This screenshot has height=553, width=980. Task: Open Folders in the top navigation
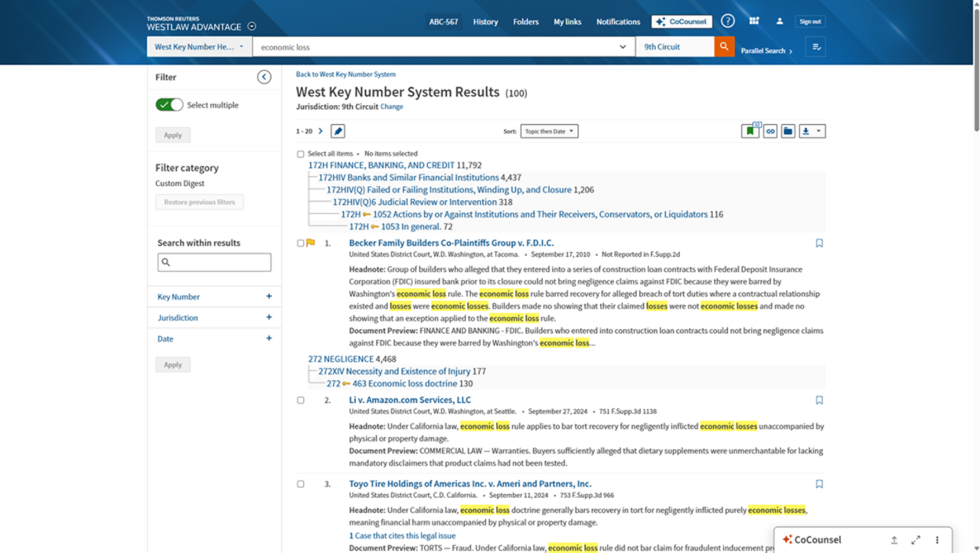click(526, 21)
